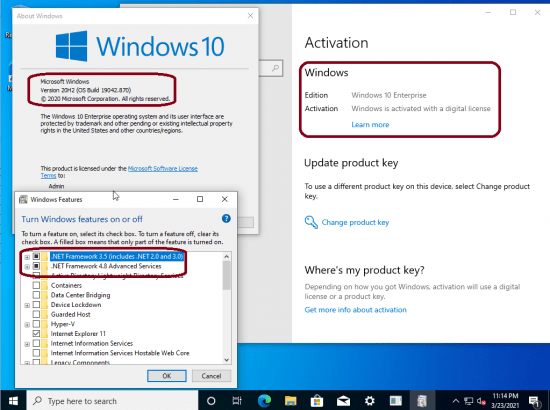The width and height of the screenshot is (550, 410).
Task: Close the About Windows dialog
Action: coord(250,16)
